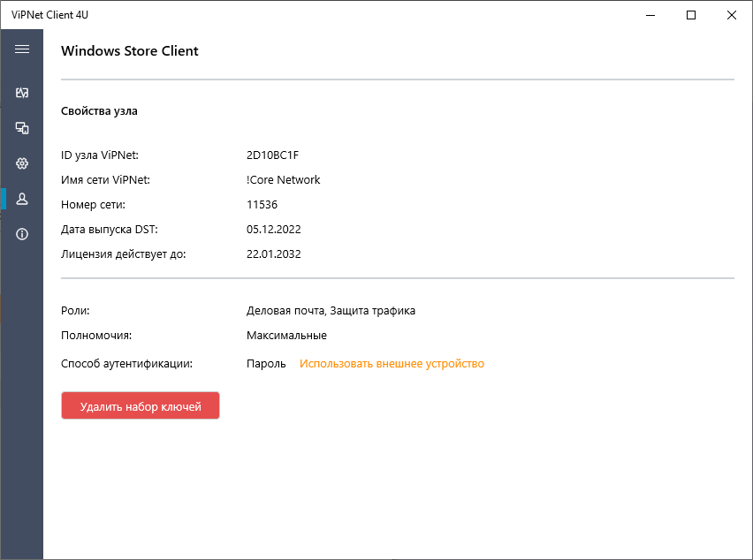
Task: Click the Свойства узла section title
Action: pos(99,111)
